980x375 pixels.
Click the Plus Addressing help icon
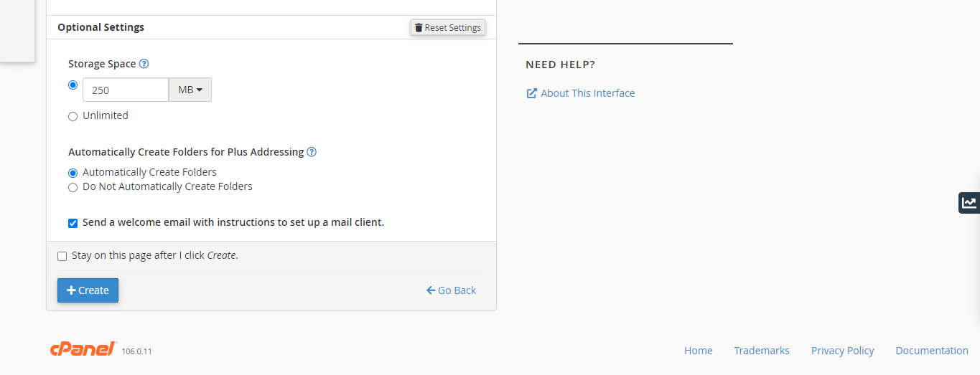click(312, 152)
